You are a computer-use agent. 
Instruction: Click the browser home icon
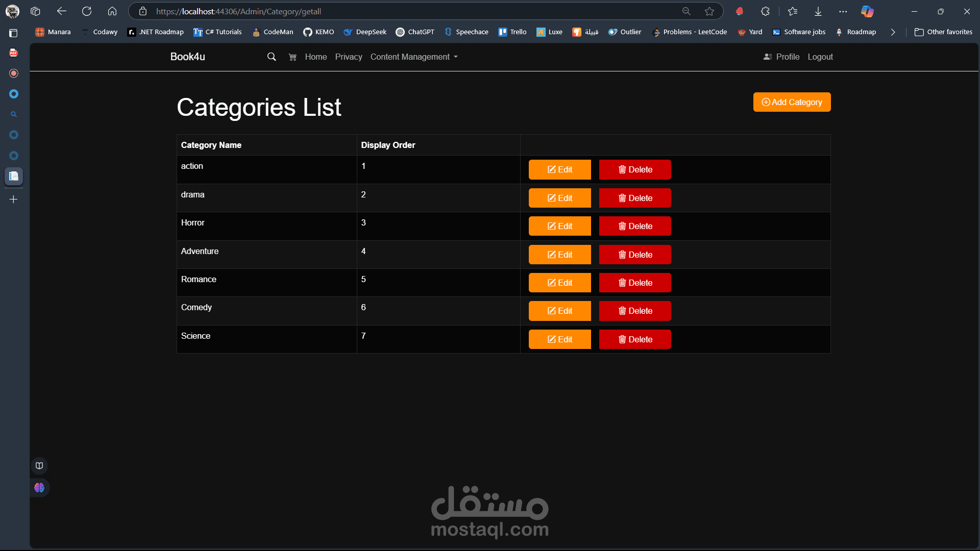point(112,11)
